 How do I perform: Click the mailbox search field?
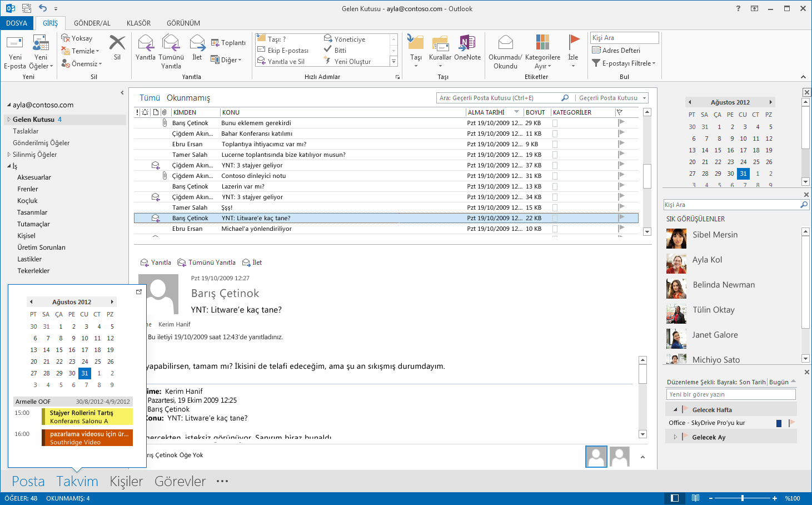tap(504, 98)
